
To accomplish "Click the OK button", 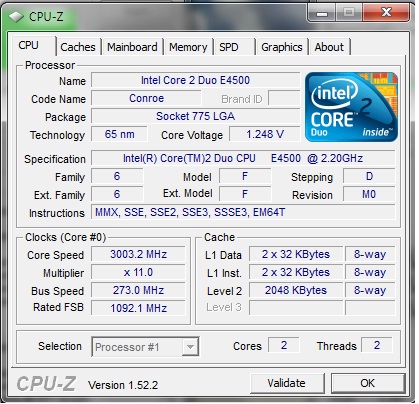I will [368, 383].
